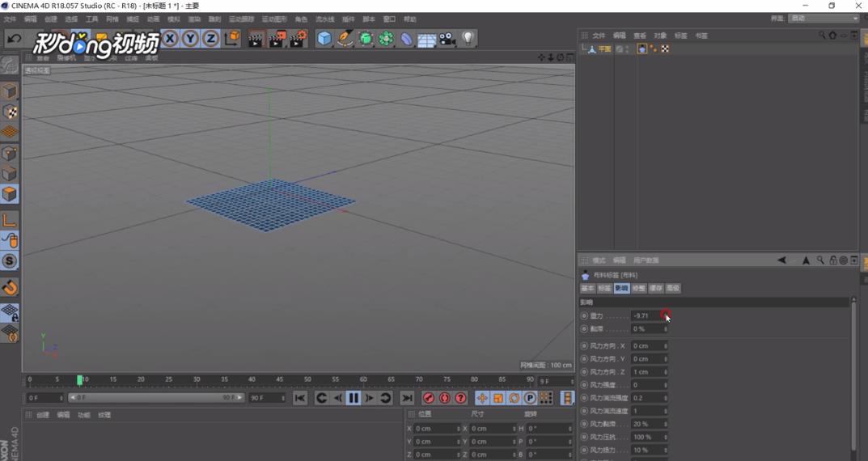This screenshot has height=461, width=868.
Task: Click the green Subdivision generator icon
Action: 366,39
